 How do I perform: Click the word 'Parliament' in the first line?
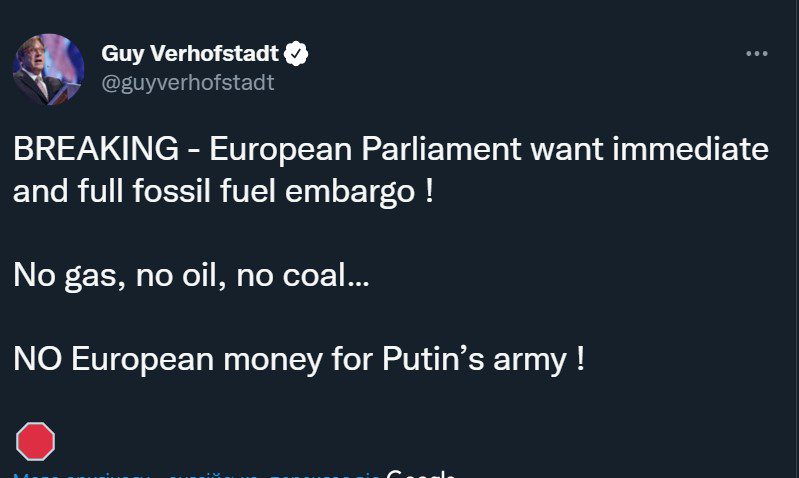(x=441, y=149)
